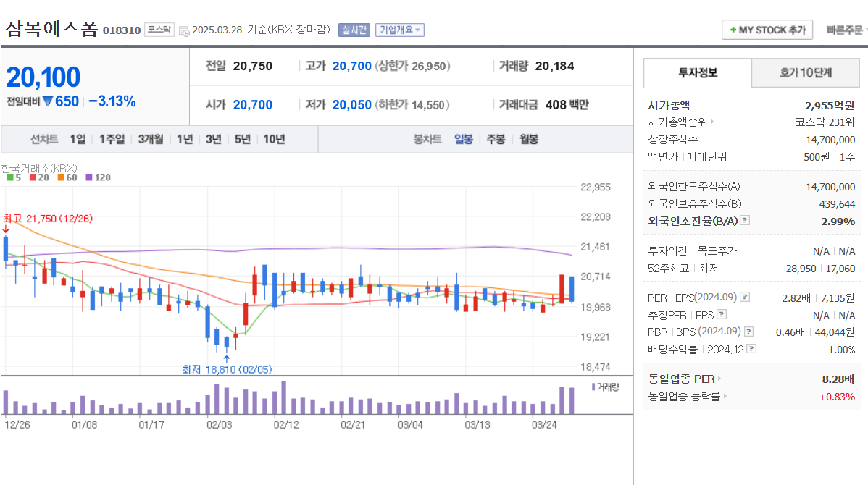Screen dimensions: 868x485
Task: Open the PER EPS help question icon
Action: point(745,297)
